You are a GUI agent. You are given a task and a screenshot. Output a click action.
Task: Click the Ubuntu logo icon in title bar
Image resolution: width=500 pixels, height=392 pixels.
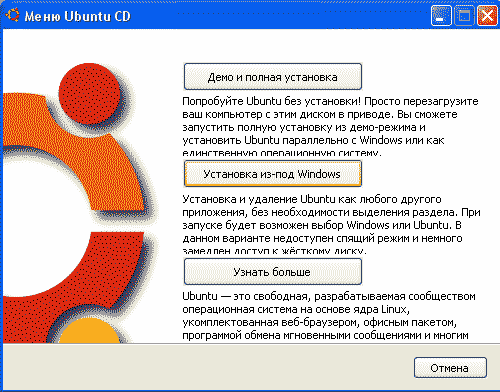point(12,15)
